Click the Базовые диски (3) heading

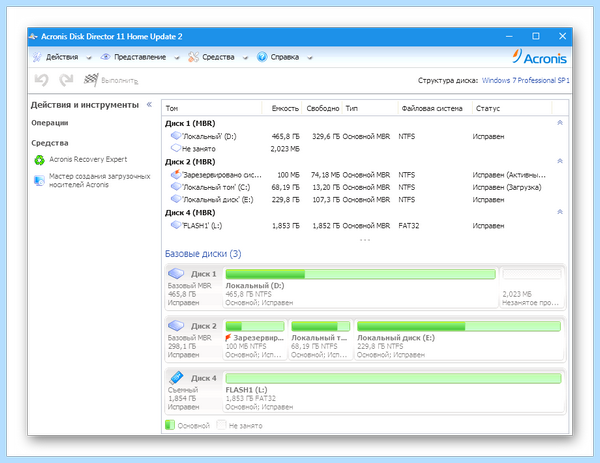point(203,253)
